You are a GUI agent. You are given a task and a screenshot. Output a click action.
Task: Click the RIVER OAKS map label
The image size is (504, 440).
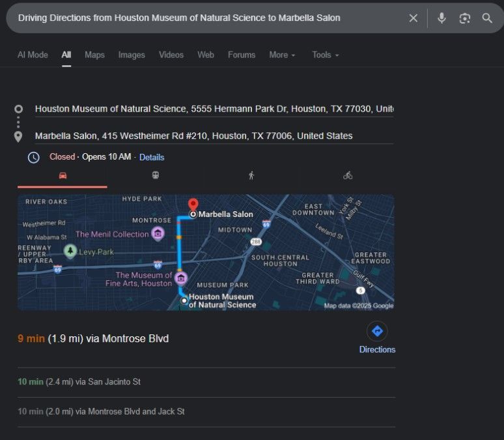click(x=46, y=202)
